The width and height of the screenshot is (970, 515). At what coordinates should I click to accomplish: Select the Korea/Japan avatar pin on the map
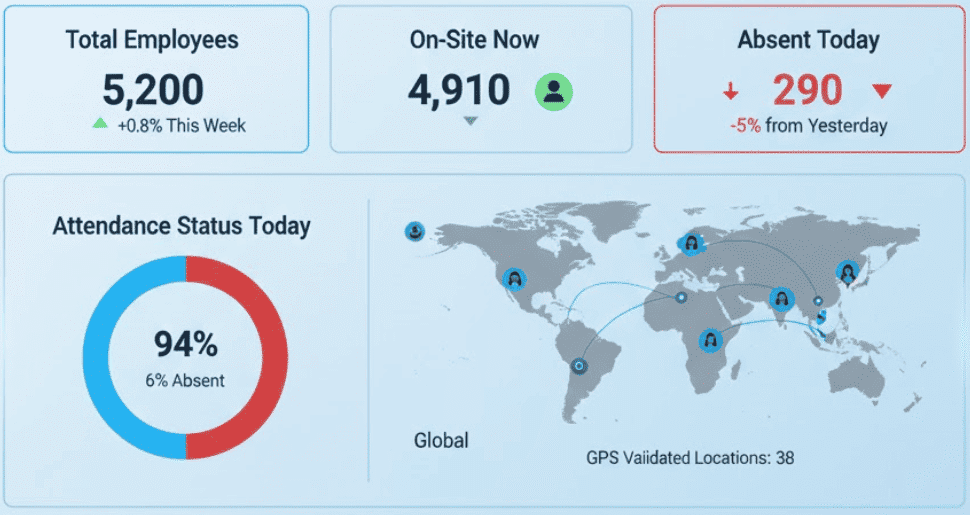click(x=848, y=272)
